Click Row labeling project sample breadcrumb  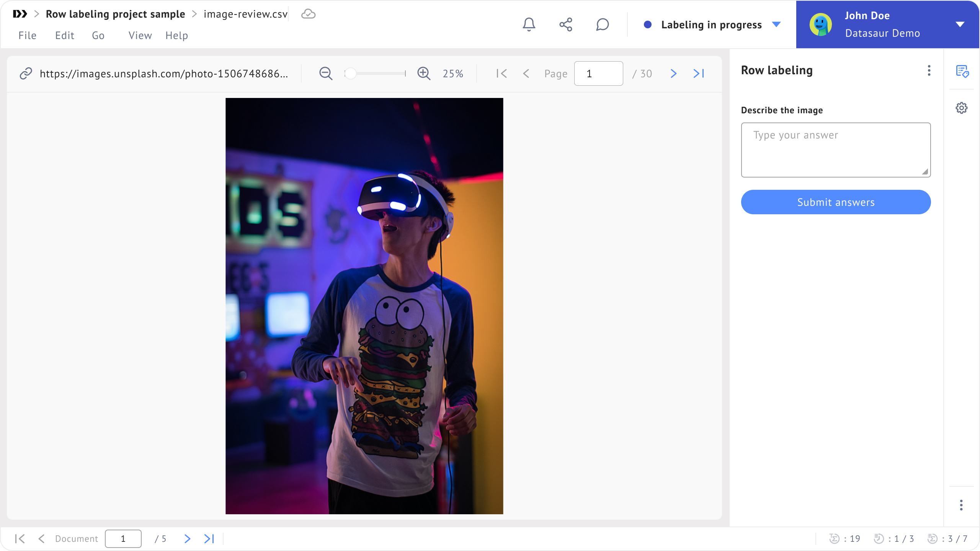[115, 14]
